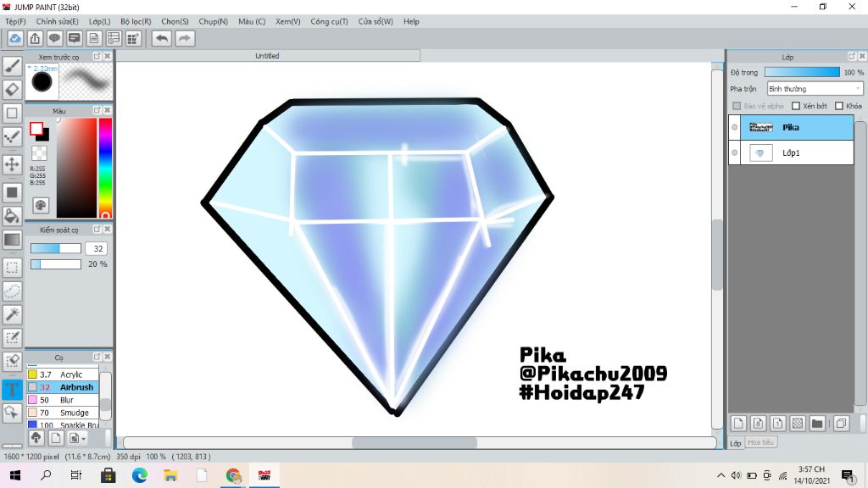Click the grid with pen toolbar icon

coord(133,38)
